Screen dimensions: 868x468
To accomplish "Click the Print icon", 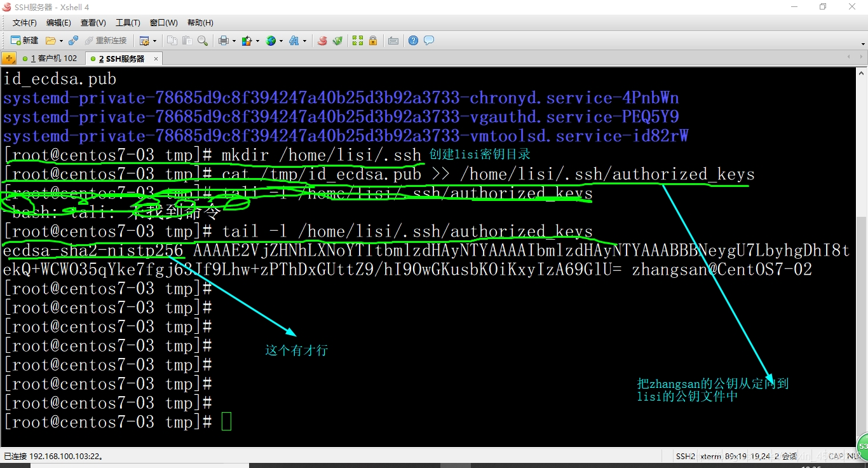I will point(224,41).
